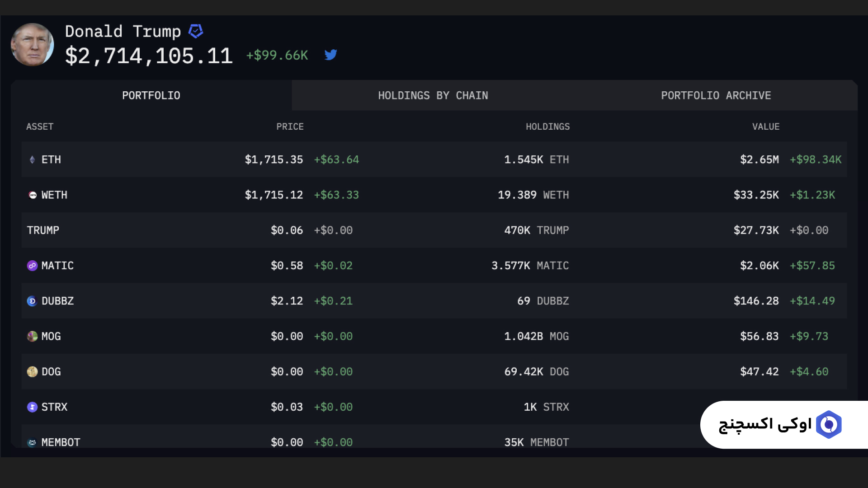Click the DUBBZ token icon
The image size is (868, 488).
click(32, 301)
